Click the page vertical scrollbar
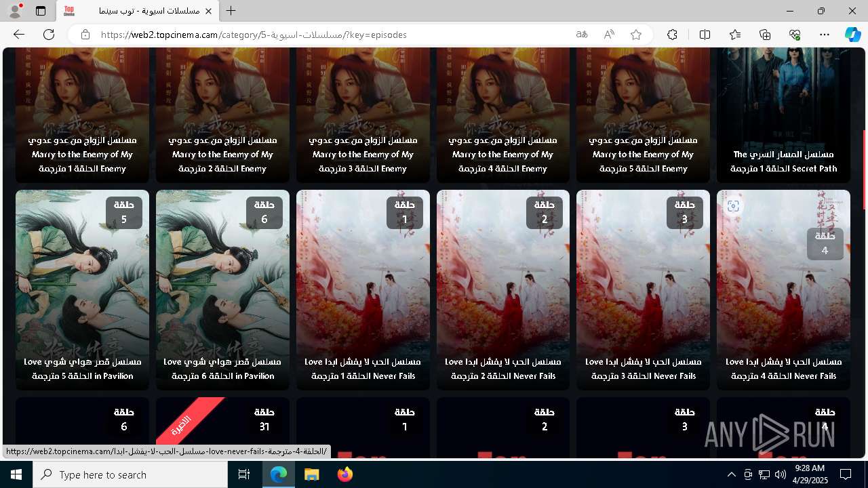The height and width of the screenshot is (488, 868). click(x=864, y=169)
